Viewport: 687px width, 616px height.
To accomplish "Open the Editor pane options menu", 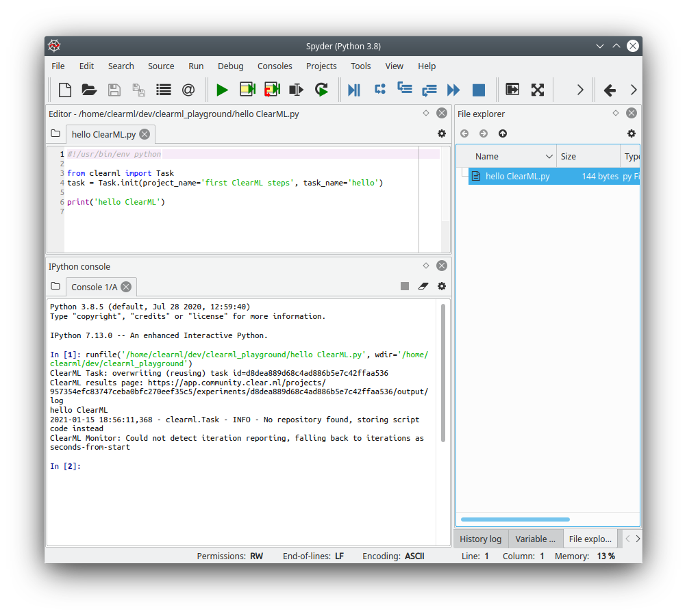I will (442, 133).
